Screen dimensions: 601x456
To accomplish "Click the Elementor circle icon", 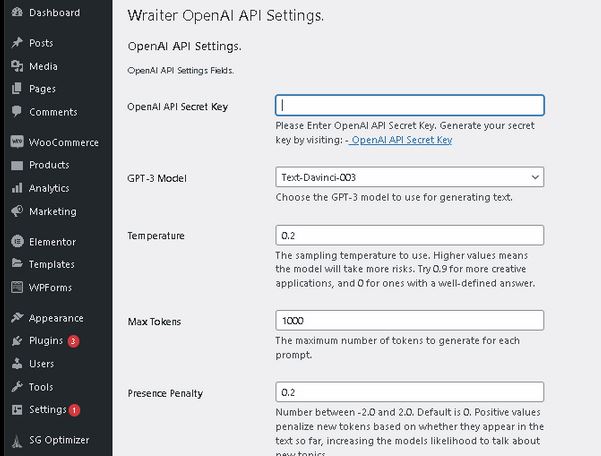I will tap(17, 241).
